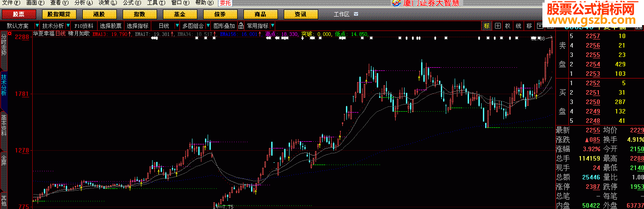Viewport: 644px width, 209px height.
Task: Click the 委托 trading button
Action: (225, 3)
